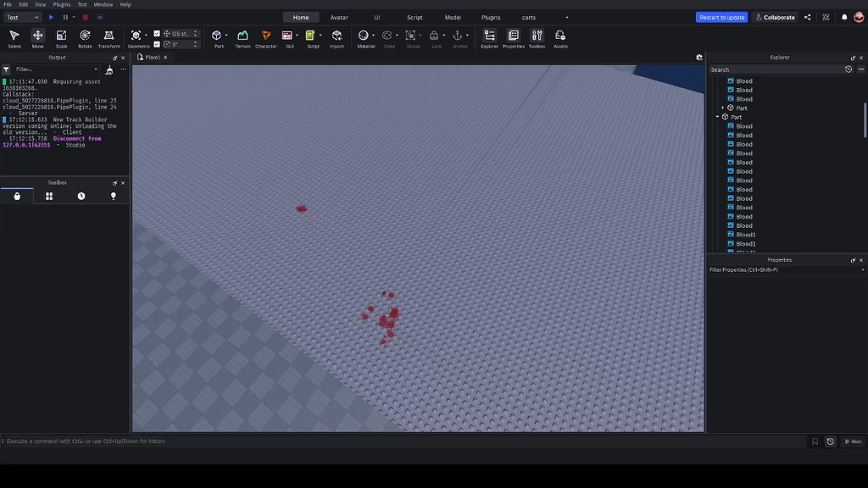Open the Material dropdown arrow
868x488 pixels.
[x=373, y=36]
